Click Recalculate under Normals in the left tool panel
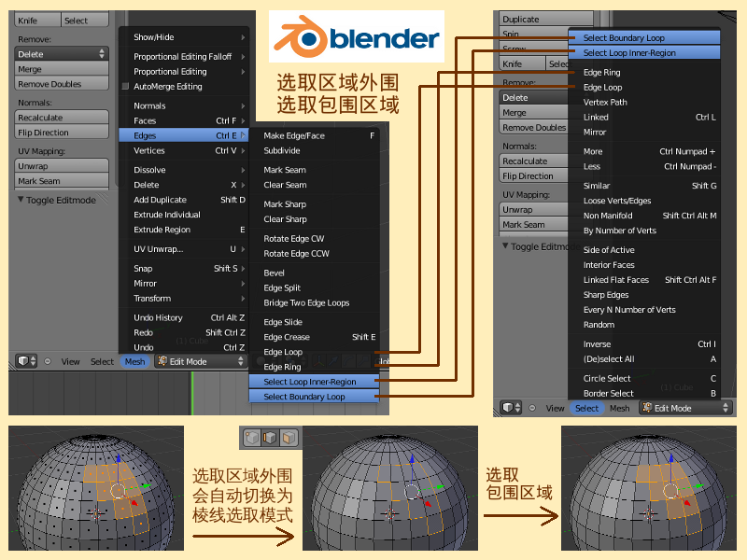This screenshot has width=747, height=560. (x=61, y=118)
